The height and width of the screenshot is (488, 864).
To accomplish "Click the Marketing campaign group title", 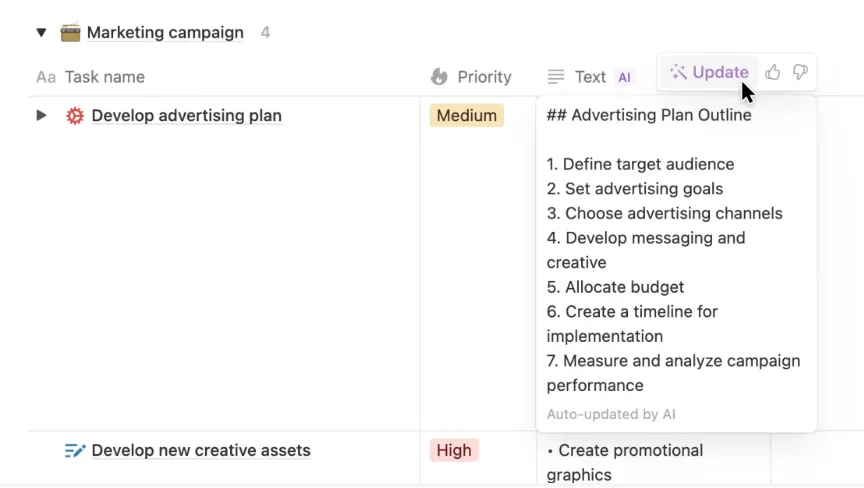I will (165, 32).
